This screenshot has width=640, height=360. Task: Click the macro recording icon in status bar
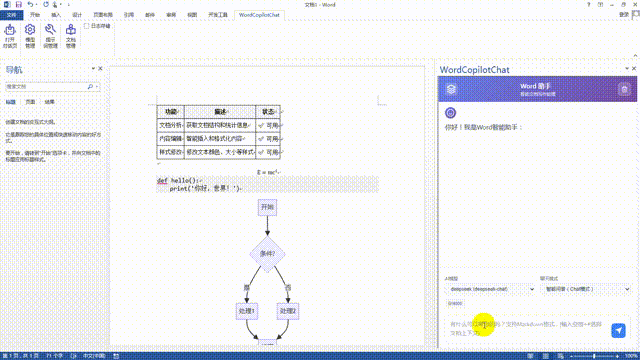[116, 356]
